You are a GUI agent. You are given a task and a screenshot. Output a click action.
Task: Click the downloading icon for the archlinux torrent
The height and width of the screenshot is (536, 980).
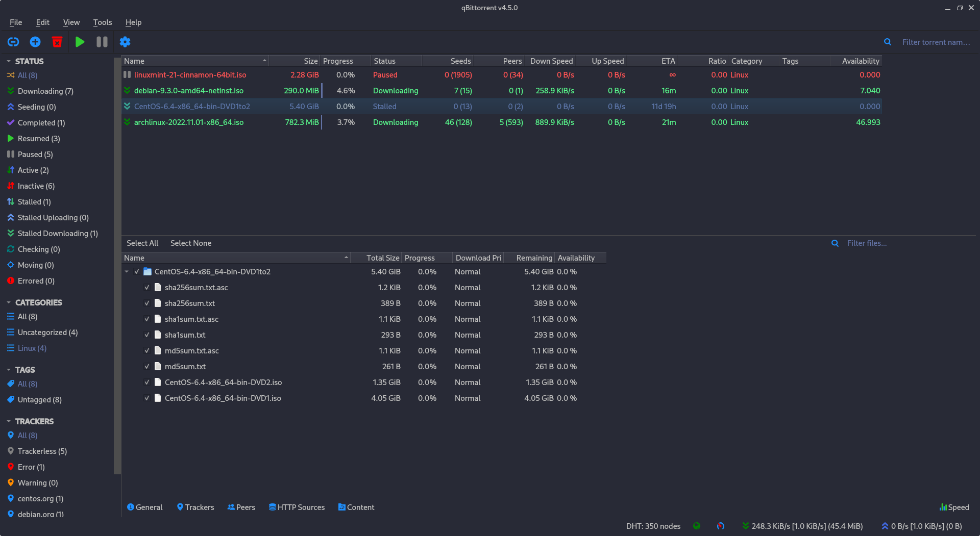(127, 122)
